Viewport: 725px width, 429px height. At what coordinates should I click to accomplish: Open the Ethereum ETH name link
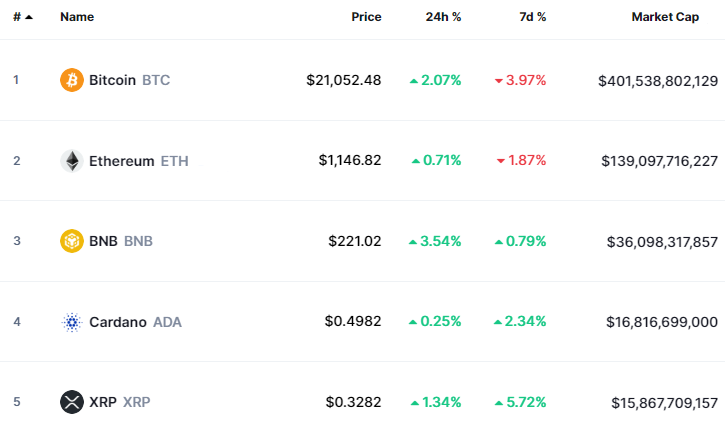coord(138,161)
